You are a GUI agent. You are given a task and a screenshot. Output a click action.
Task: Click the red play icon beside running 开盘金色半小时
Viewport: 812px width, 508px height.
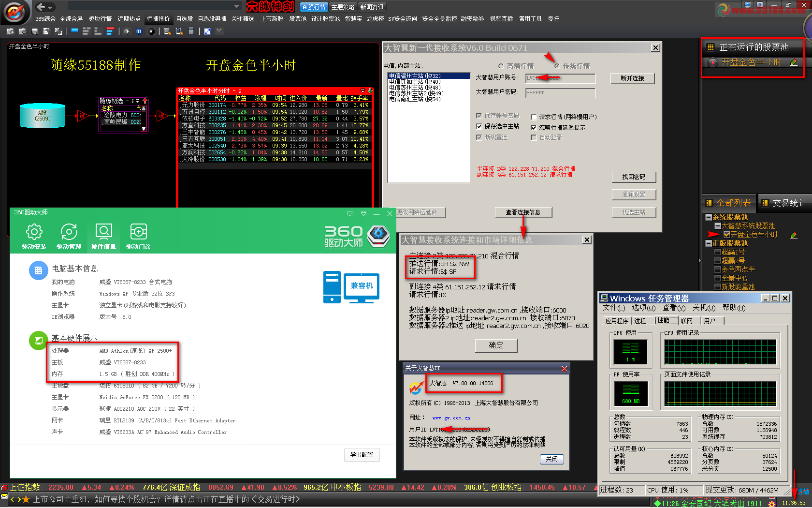712,62
